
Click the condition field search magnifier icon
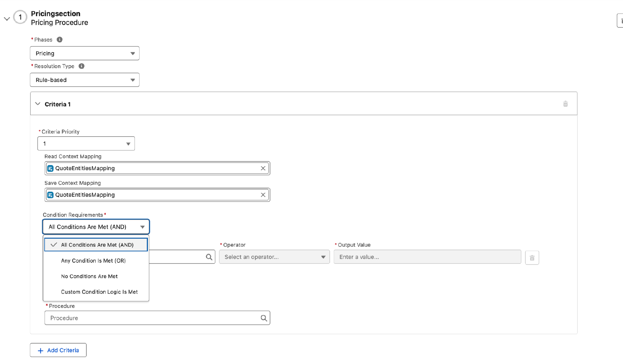pos(209,257)
